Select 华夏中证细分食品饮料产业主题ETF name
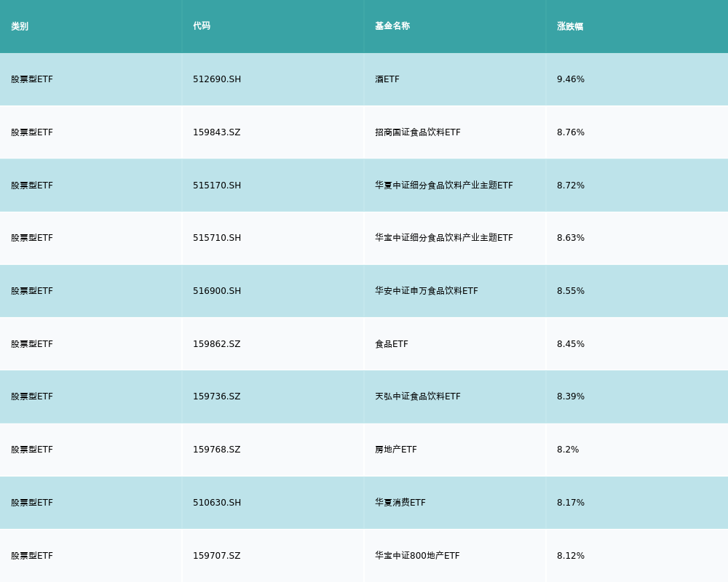This screenshot has height=582, width=728. tap(444, 186)
